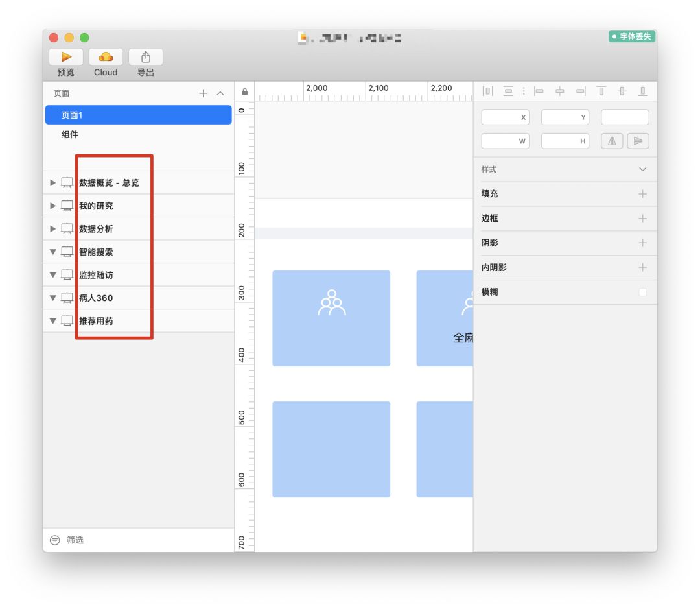
Task: Click artboard icon beside 数据概览 - 总览
Action: [67, 182]
